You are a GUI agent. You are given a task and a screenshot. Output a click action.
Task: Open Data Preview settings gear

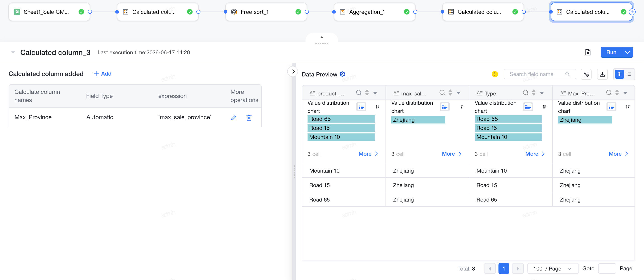coord(342,74)
